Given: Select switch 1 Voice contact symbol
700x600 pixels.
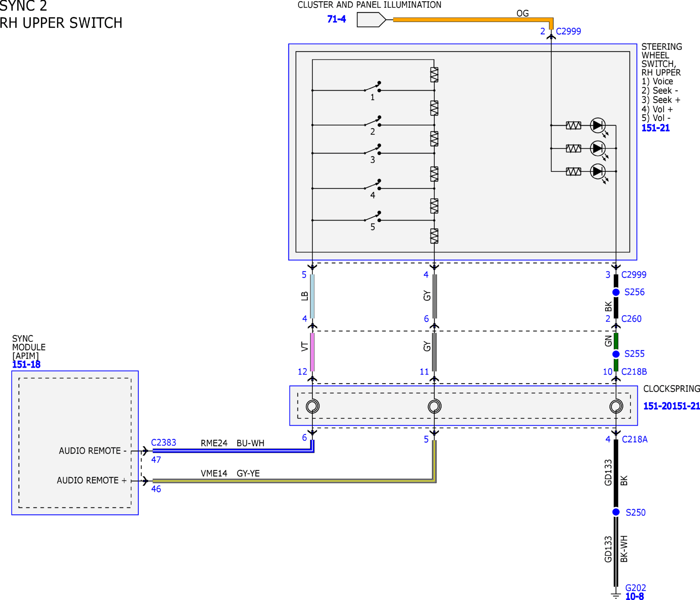Looking at the screenshot, I should 373,86.
